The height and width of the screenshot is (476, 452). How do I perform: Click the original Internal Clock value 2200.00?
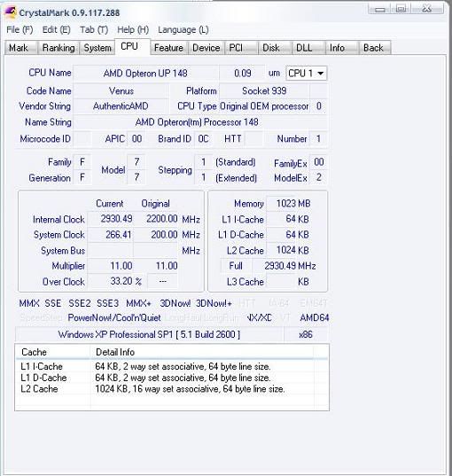[x=156, y=219]
